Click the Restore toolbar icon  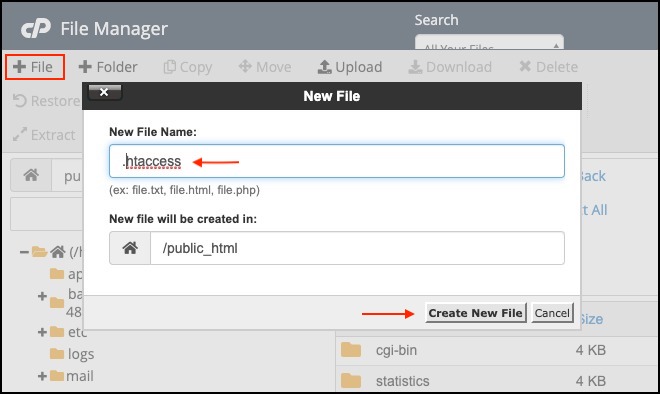19,101
